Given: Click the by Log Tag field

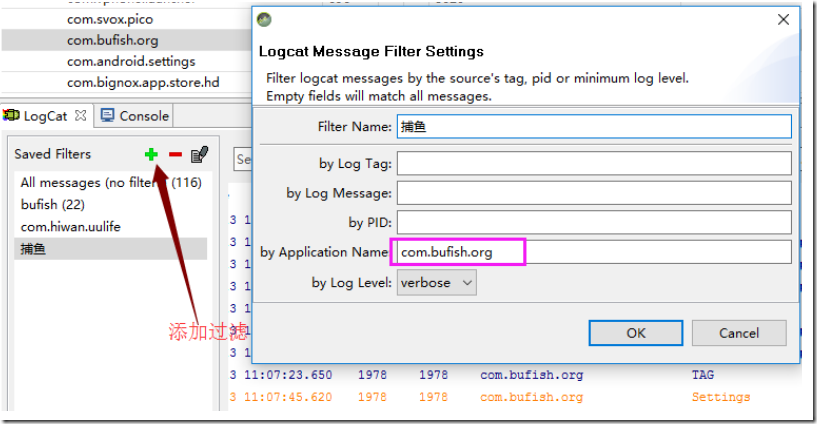Looking at the screenshot, I should (x=594, y=163).
